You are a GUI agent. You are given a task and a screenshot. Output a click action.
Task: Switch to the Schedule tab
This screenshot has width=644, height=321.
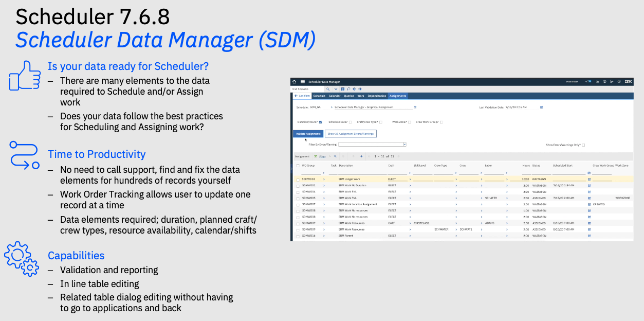pyautogui.click(x=319, y=96)
